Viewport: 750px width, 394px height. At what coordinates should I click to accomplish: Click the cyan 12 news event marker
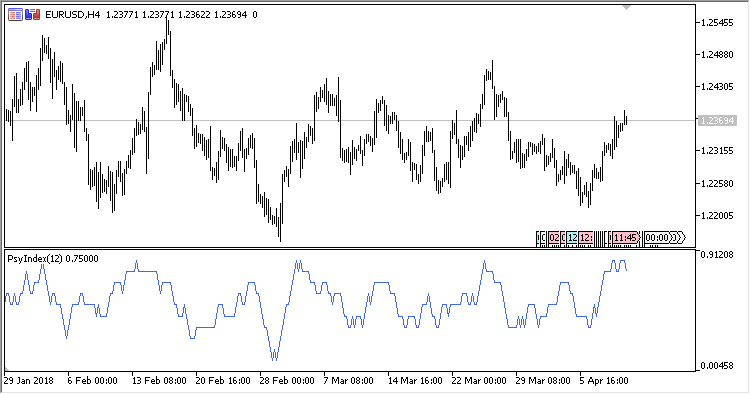(572, 238)
